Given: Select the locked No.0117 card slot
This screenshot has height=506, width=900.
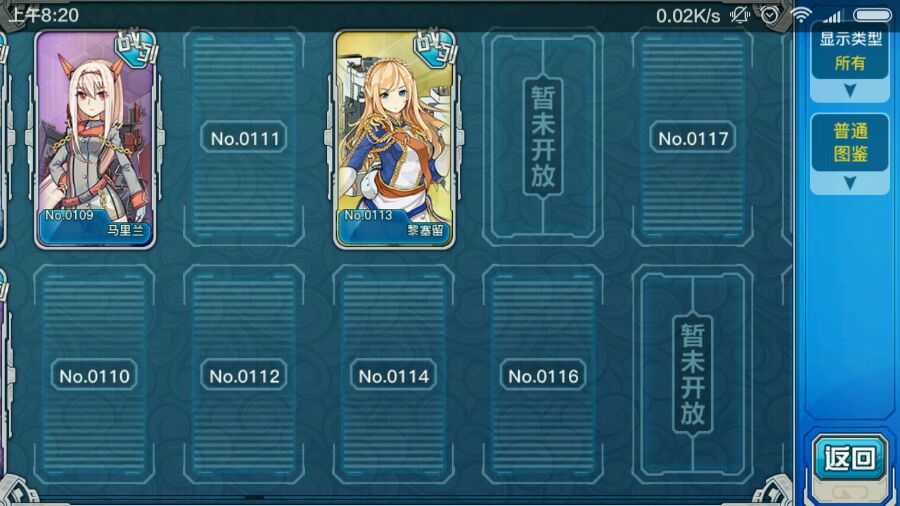Looking at the screenshot, I should click(x=693, y=138).
